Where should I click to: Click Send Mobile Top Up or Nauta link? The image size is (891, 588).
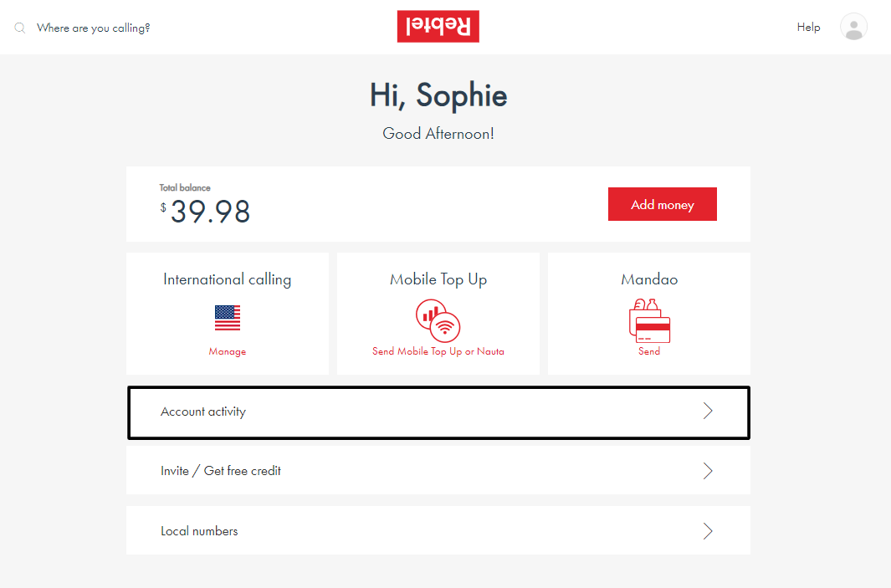438,352
